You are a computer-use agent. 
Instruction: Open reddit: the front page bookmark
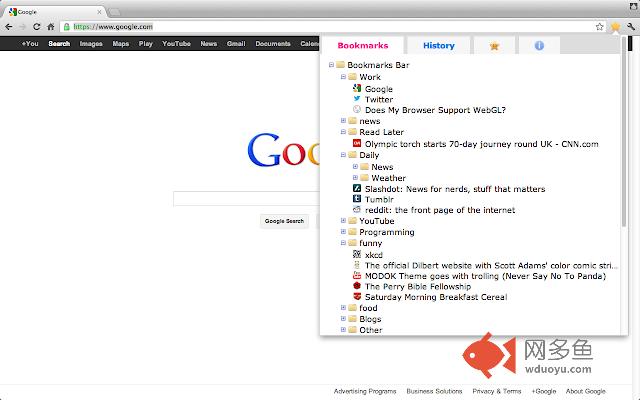coord(440,210)
